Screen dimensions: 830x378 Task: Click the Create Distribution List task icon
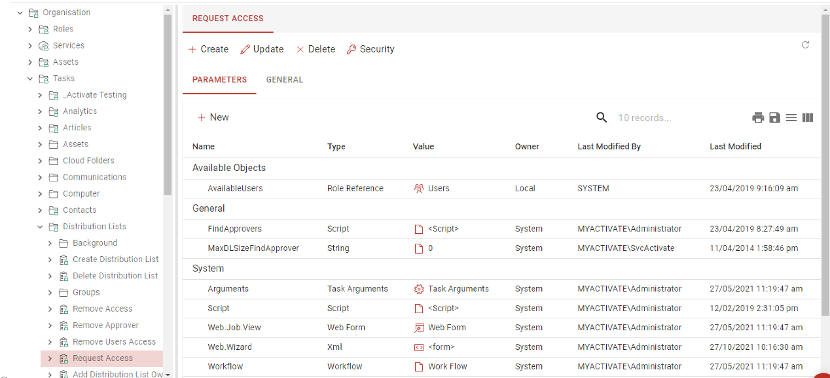pos(64,259)
